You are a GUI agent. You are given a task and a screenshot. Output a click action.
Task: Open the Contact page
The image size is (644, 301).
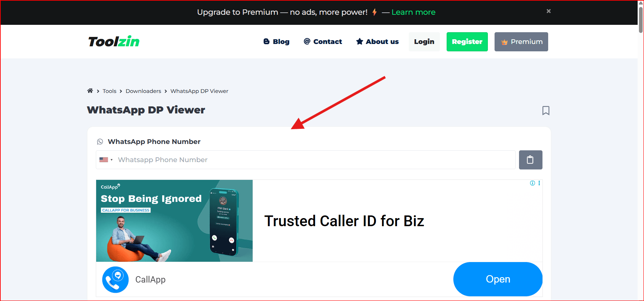(x=323, y=42)
